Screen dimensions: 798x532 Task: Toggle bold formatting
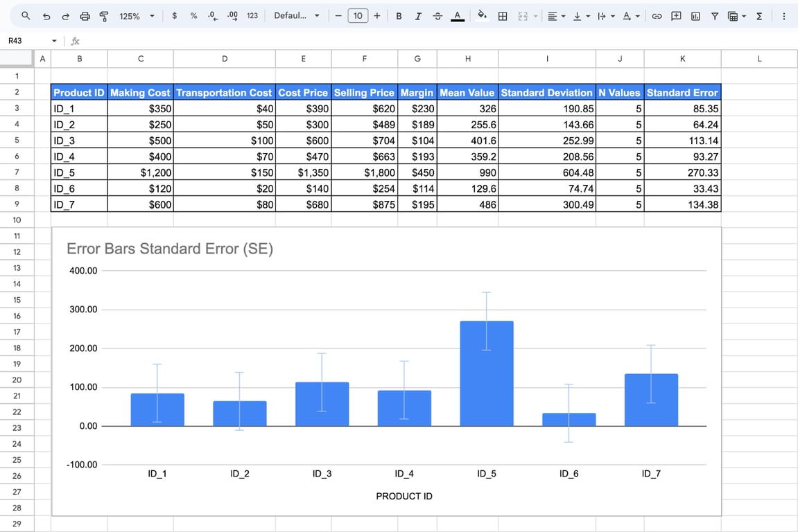click(399, 16)
